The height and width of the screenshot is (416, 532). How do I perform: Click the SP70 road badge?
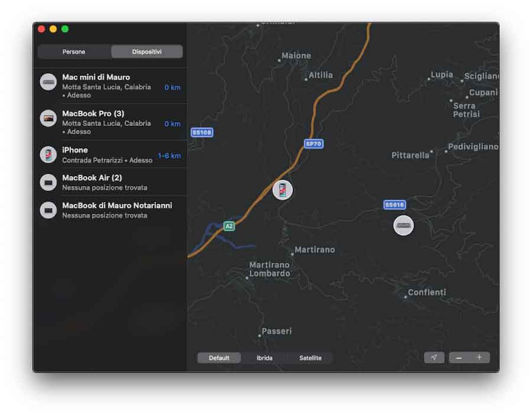[x=314, y=144]
